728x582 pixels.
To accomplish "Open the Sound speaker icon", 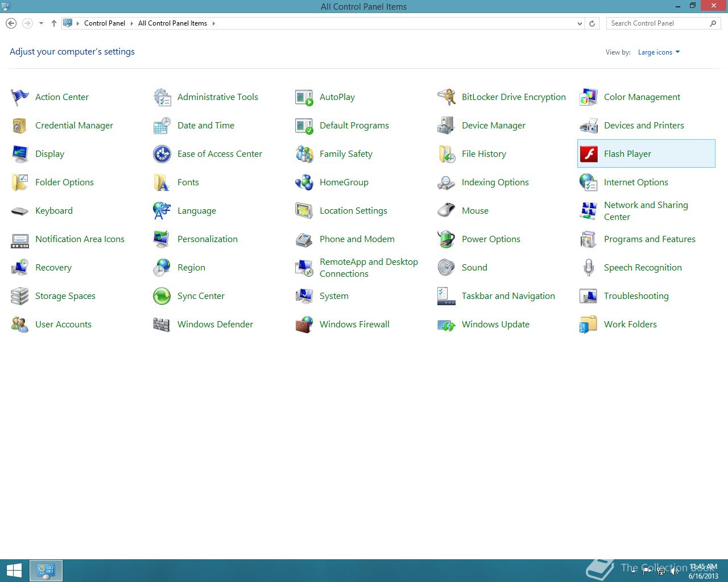I will pyautogui.click(x=446, y=268).
